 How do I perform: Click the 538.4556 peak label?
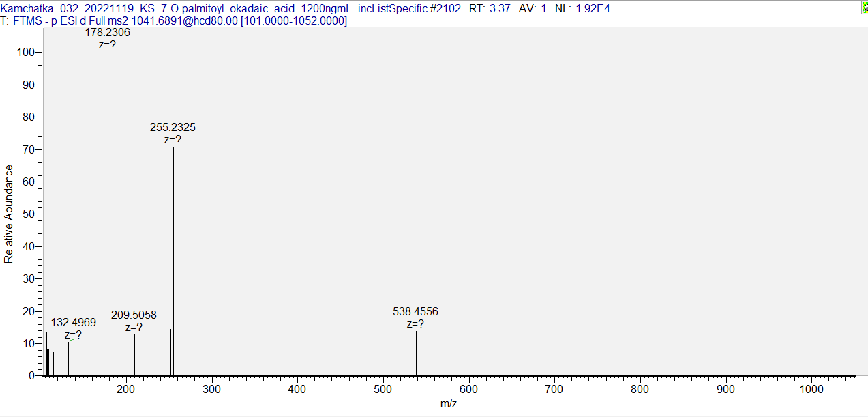[x=415, y=311]
